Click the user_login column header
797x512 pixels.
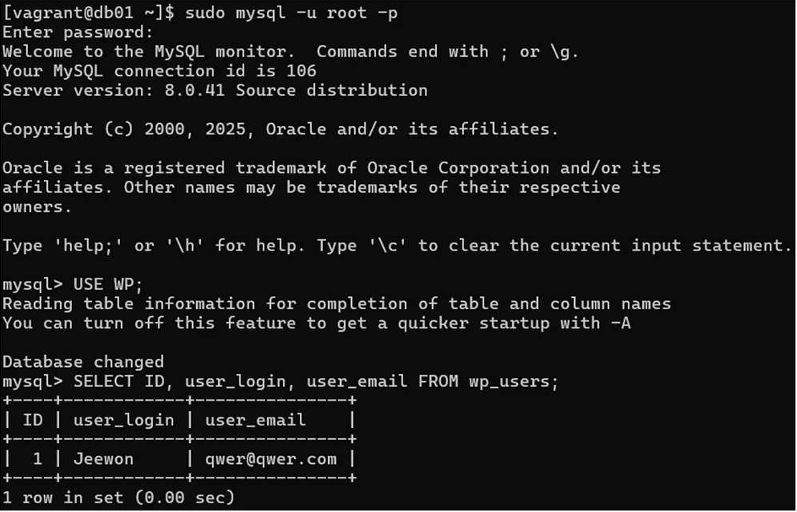tap(123, 420)
